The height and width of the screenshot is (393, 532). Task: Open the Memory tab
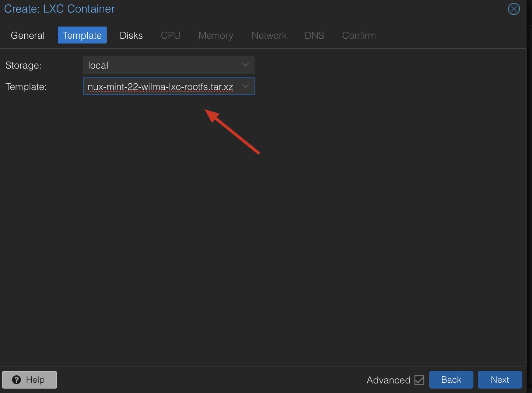[216, 35]
